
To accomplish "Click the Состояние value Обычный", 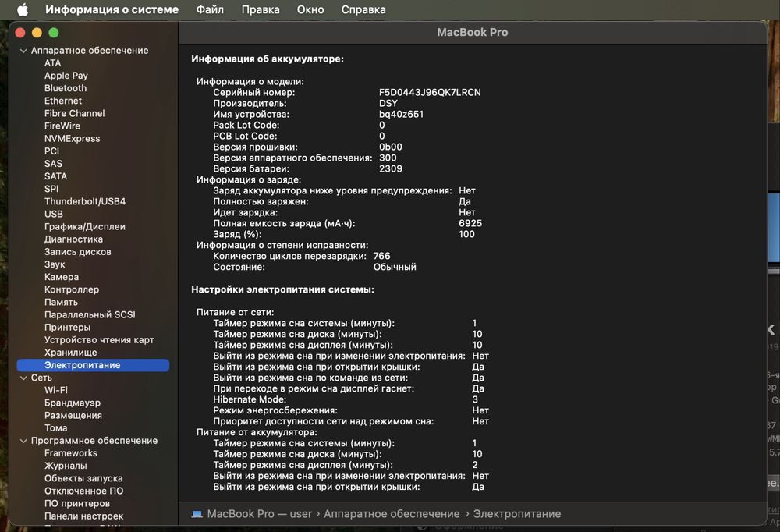I will (x=395, y=268).
